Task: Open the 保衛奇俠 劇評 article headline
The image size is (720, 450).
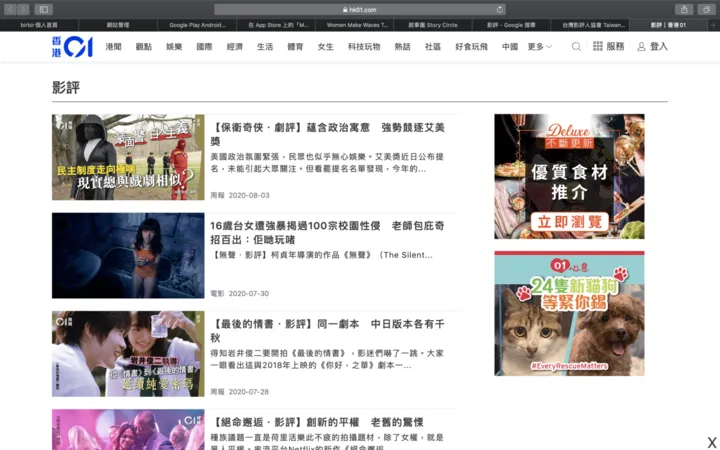Action: click(328, 134)
